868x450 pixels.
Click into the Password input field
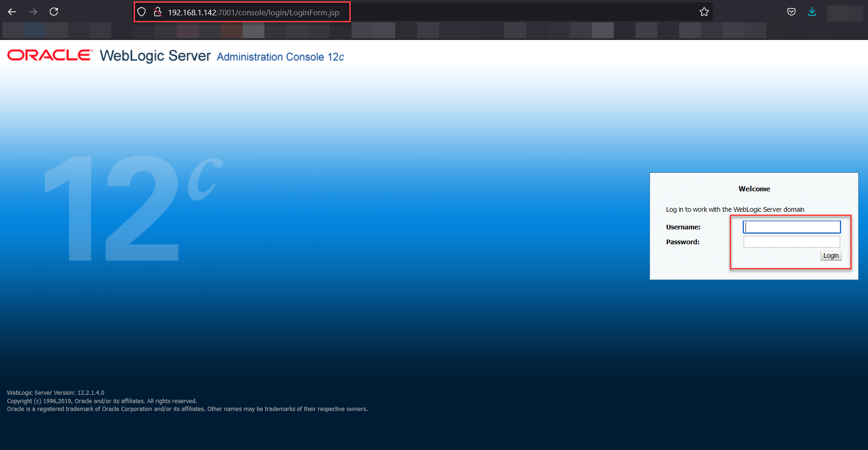tap(791, 242)
